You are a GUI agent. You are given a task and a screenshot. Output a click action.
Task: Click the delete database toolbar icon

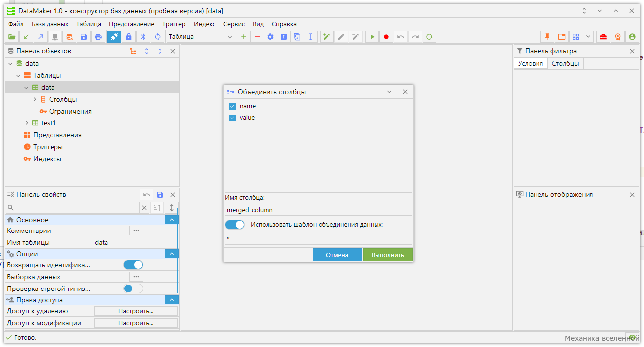tap(69, 37)
